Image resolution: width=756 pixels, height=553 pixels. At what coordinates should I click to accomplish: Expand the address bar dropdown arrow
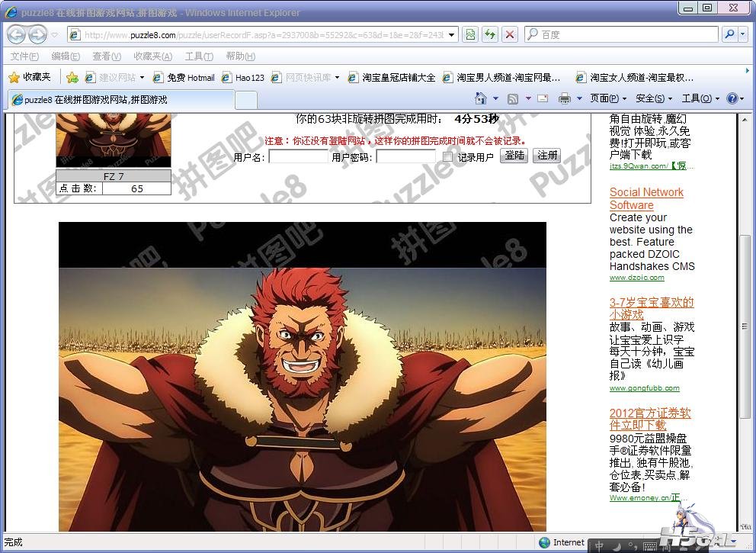pos(451,35)
